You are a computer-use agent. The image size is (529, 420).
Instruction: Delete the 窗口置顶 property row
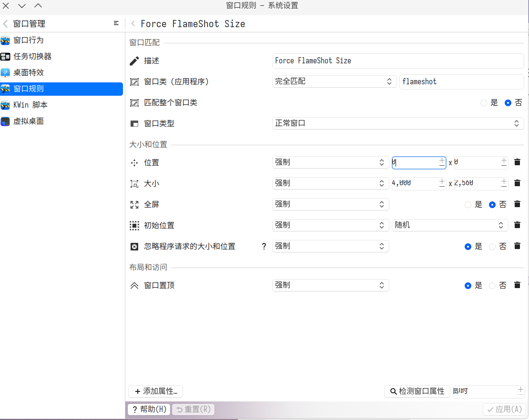coord(517,285)
